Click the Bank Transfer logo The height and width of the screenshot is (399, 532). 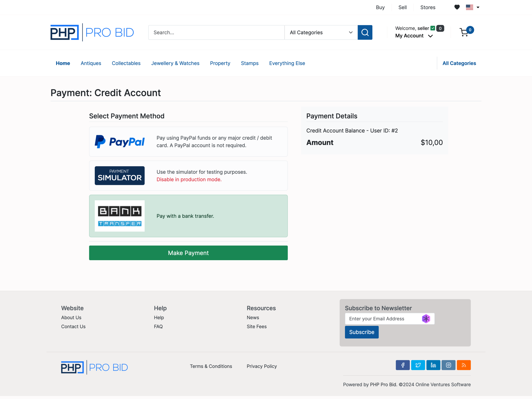click(119, 216)
